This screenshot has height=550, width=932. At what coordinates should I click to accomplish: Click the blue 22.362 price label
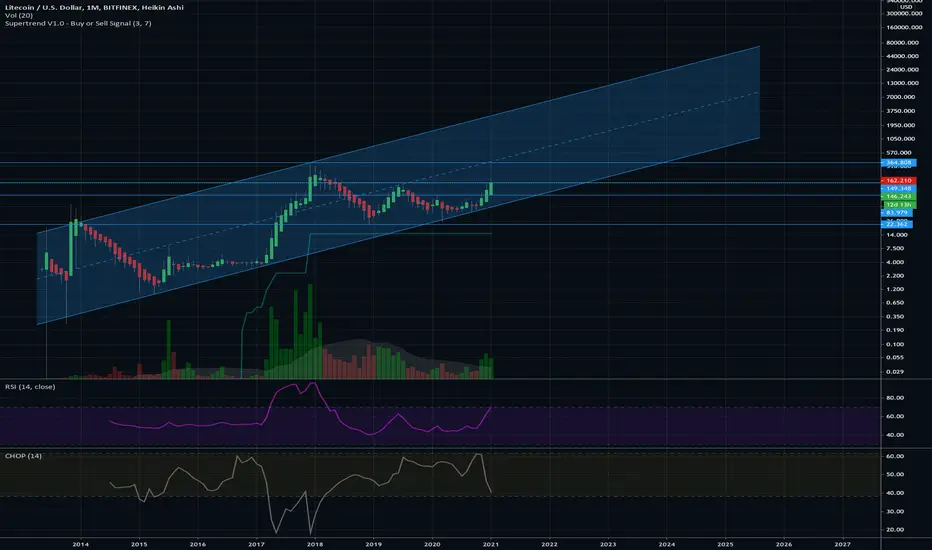point(897,224)
